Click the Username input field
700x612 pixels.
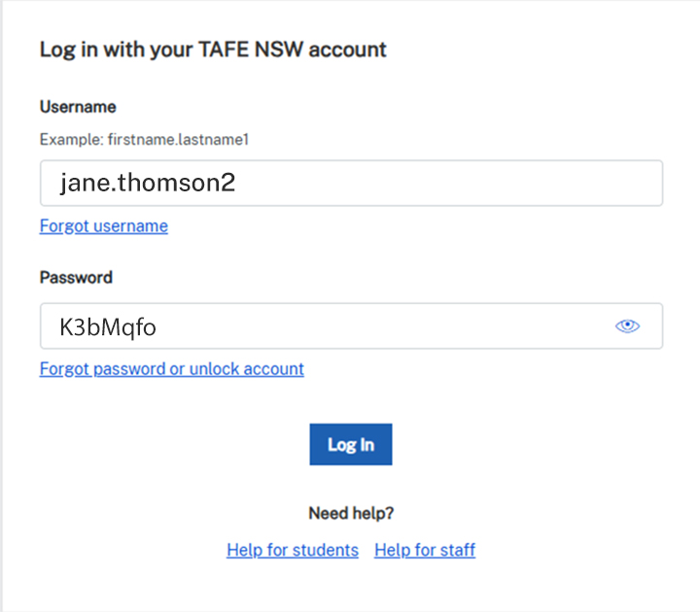[350, 183]
